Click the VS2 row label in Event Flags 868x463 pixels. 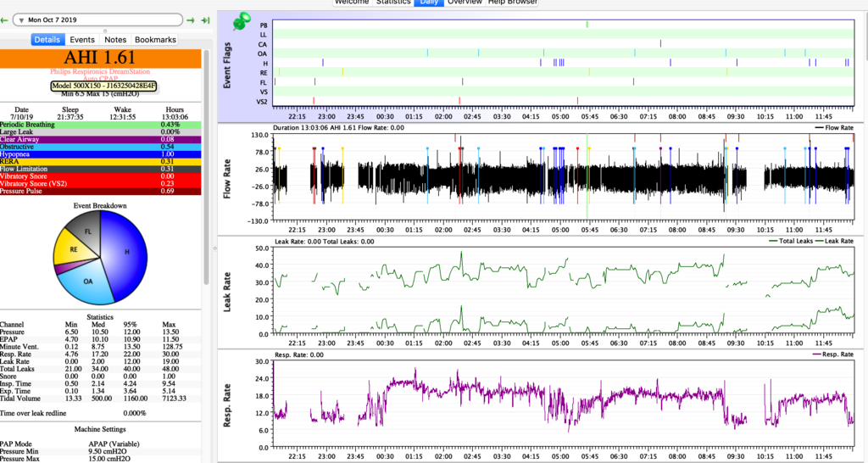pyautogui.click(x=262, y=102)
